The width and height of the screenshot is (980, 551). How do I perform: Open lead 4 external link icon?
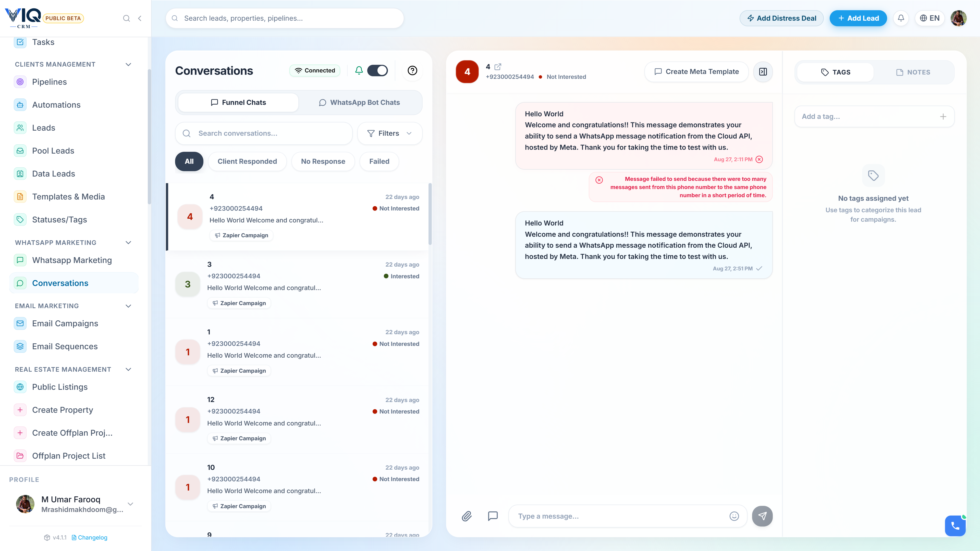(498, 67)
